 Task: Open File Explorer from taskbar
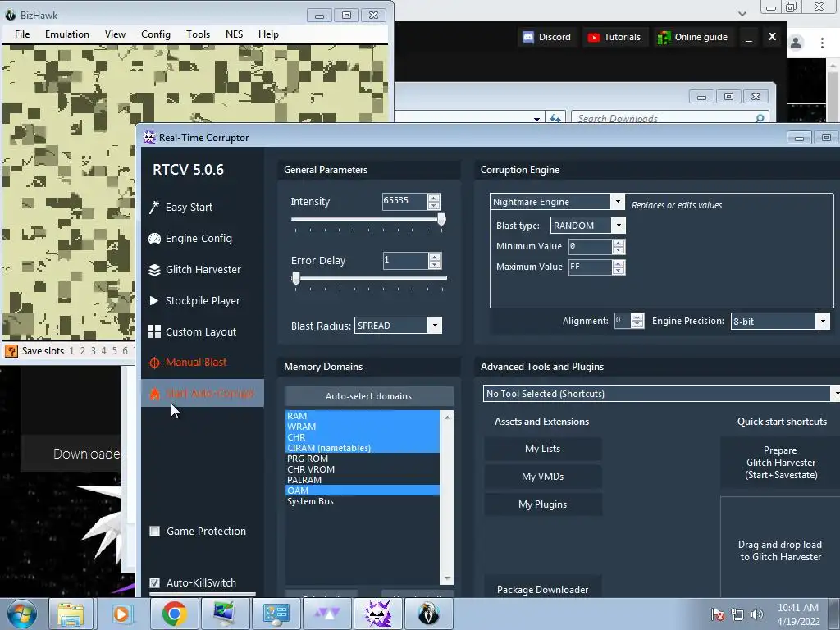(x=71, y=614)
